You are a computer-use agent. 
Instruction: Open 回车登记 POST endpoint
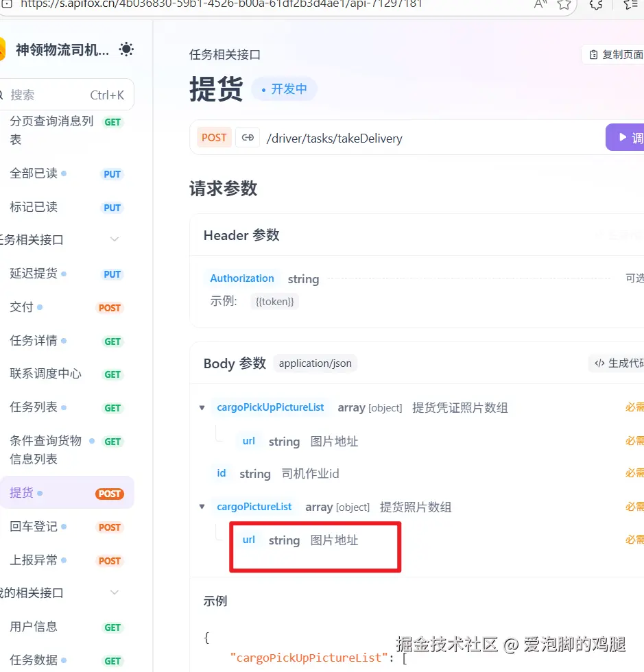pos(67,527)
